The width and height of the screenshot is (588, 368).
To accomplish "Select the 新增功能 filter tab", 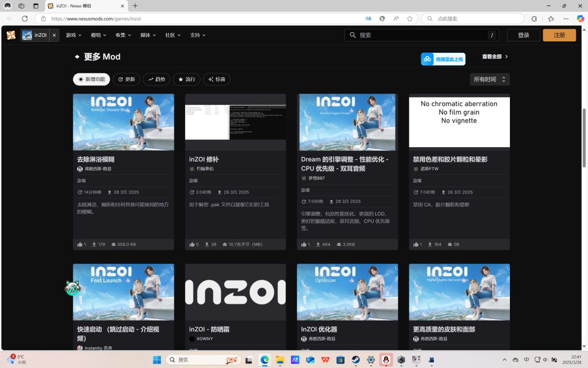I will point(91,79).
